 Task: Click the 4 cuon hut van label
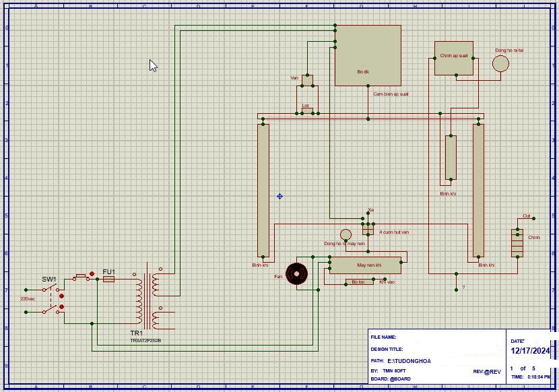[x=394, y=232]
